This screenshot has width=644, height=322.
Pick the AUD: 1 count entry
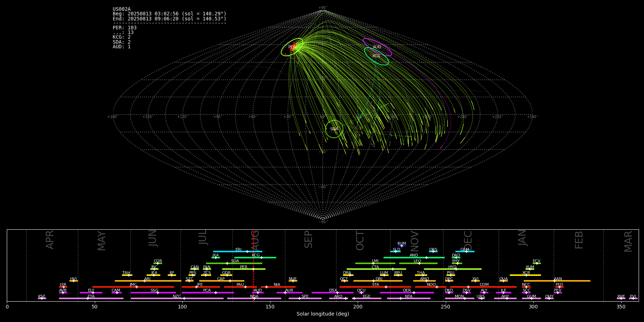click(122, 47)
